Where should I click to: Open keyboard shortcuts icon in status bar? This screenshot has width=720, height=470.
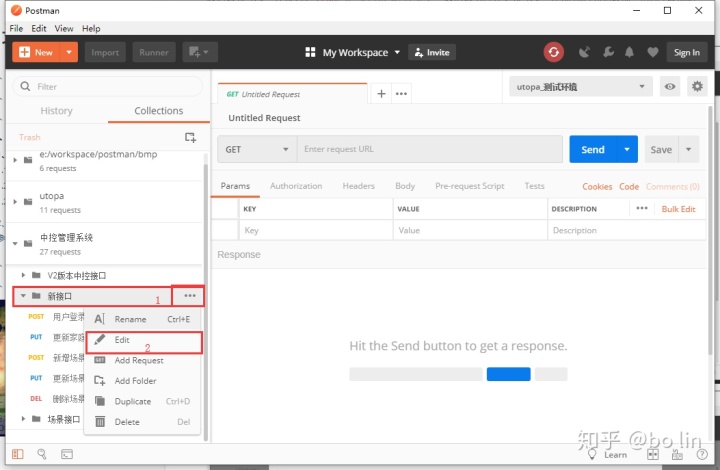click(x=677, y=454)
